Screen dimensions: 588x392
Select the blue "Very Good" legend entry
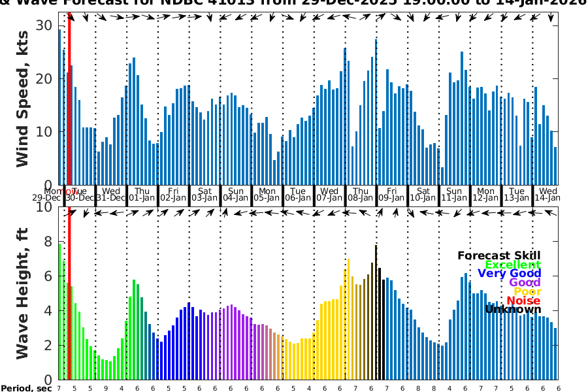tap(509, 274)
